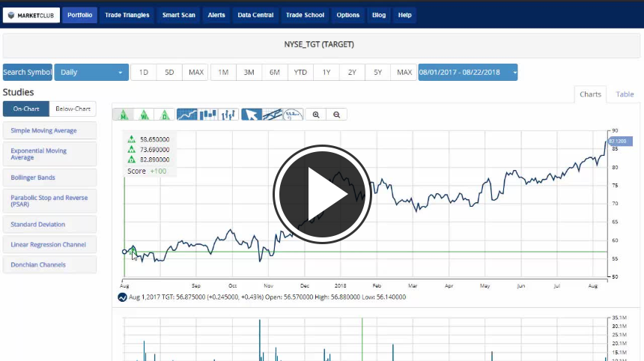
Task: Add Standard Deviation study
Action: 49,224
